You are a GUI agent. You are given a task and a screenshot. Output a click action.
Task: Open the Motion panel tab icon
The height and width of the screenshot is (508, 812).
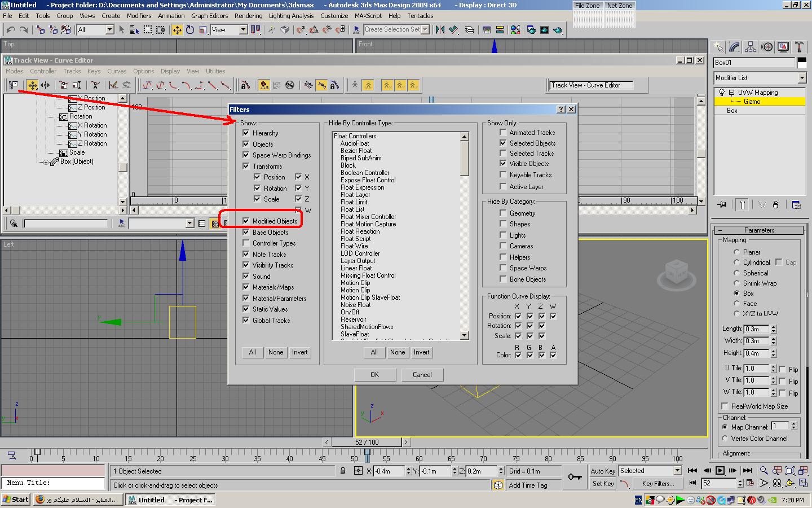(x=767, y=47)
